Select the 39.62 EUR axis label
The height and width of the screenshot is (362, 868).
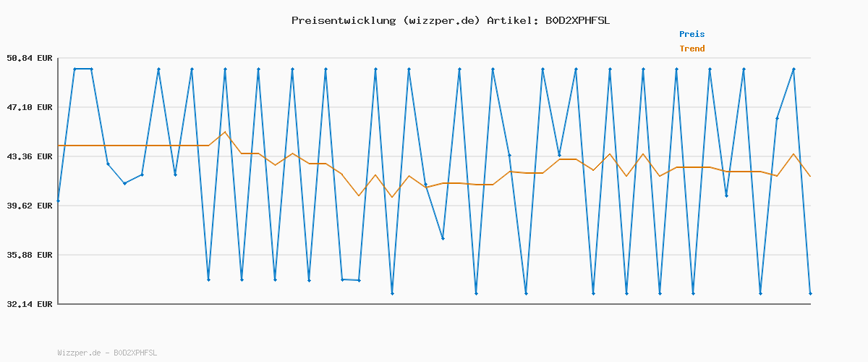tap(29, 206)
